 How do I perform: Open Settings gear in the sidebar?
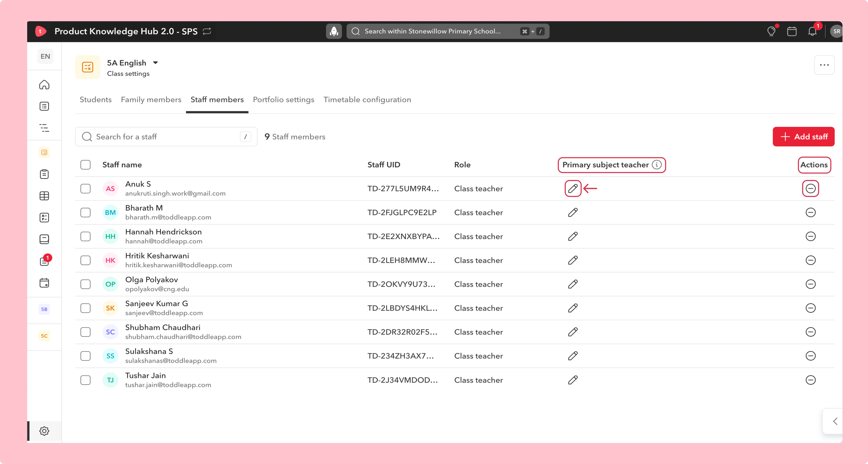coord(44,431)
